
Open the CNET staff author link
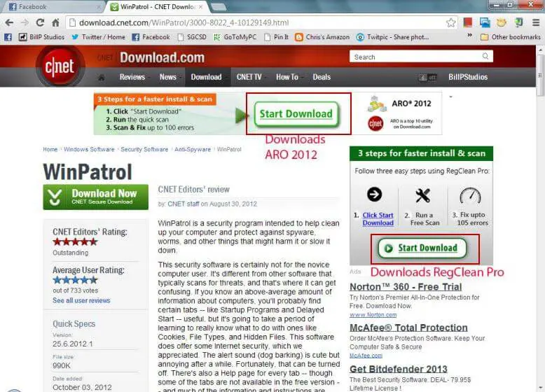coord(184,204)
